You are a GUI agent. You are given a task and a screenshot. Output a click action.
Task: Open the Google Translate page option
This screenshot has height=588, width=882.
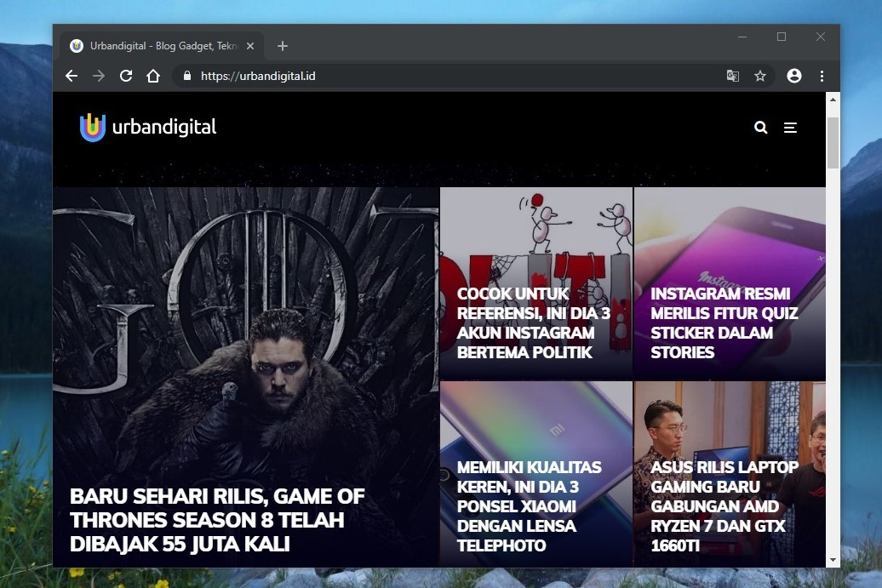coord(733,76)
